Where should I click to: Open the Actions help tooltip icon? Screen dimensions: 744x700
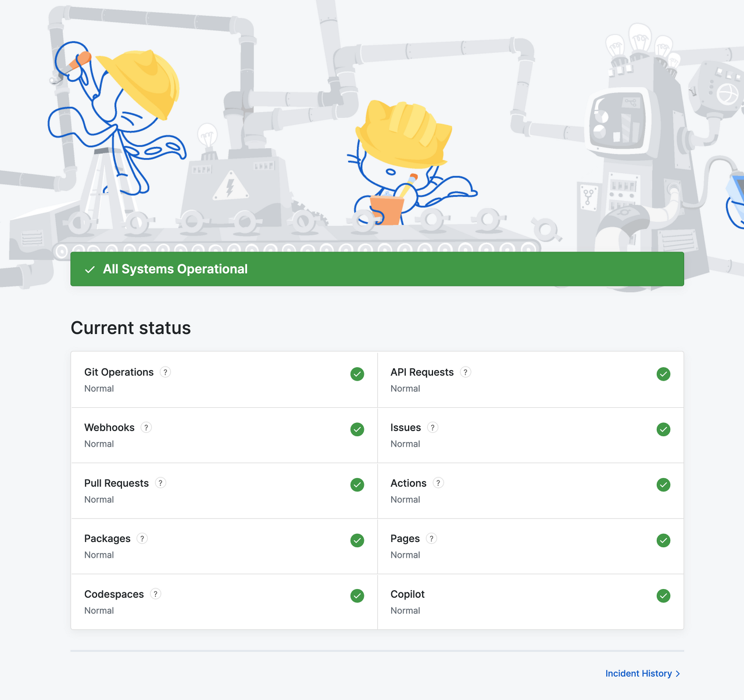click(438, 483)
